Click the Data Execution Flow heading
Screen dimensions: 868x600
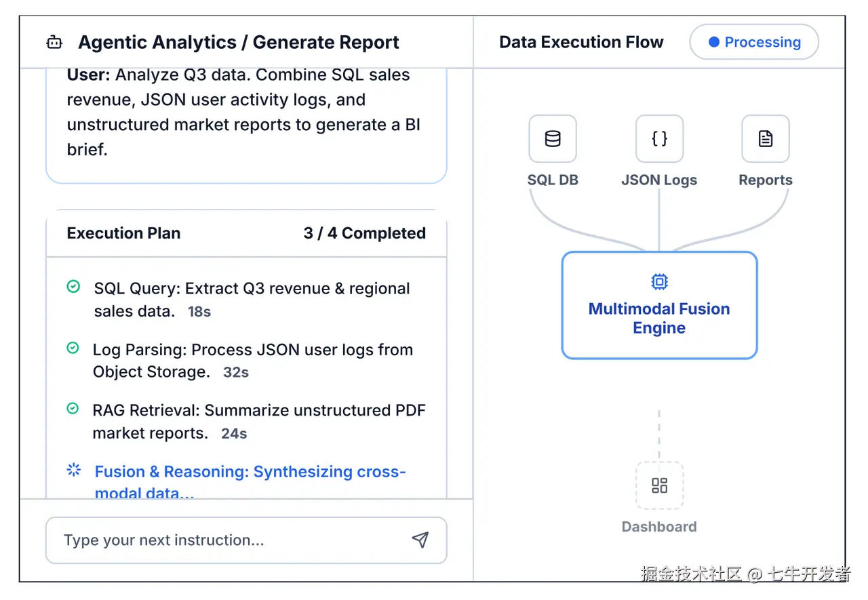click(x=581, y=42)
